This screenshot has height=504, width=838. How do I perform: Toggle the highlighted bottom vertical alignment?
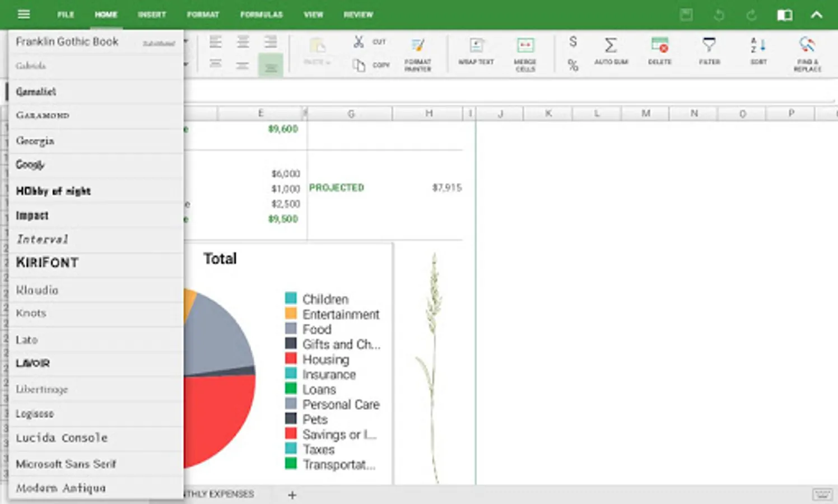tap(271, 66)
